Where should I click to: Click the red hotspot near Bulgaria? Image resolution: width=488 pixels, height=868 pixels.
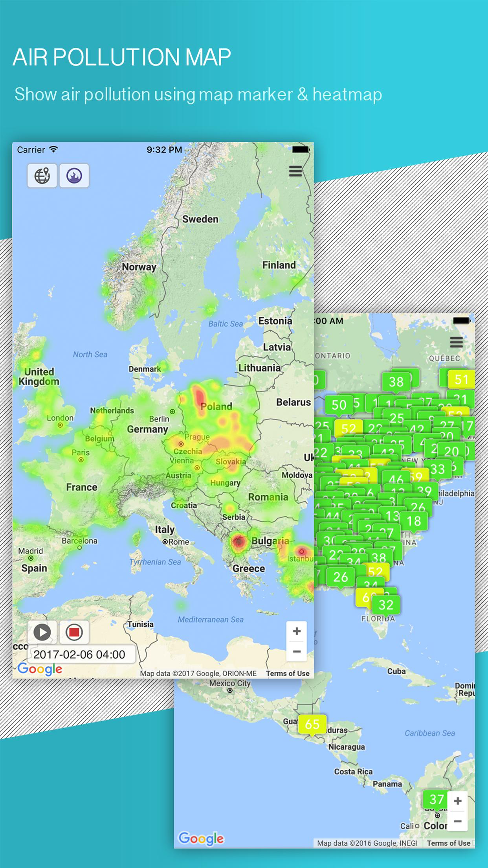(238, 542)
